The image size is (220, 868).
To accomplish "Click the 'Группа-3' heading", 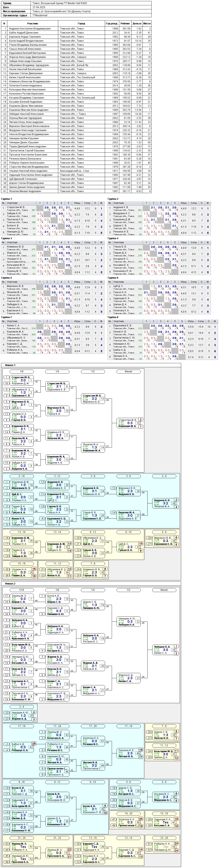I will point(7,238).
